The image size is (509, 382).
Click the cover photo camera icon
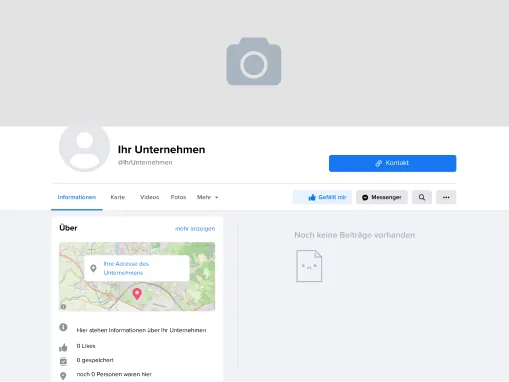pyautogui.click(x=254, y=61)
